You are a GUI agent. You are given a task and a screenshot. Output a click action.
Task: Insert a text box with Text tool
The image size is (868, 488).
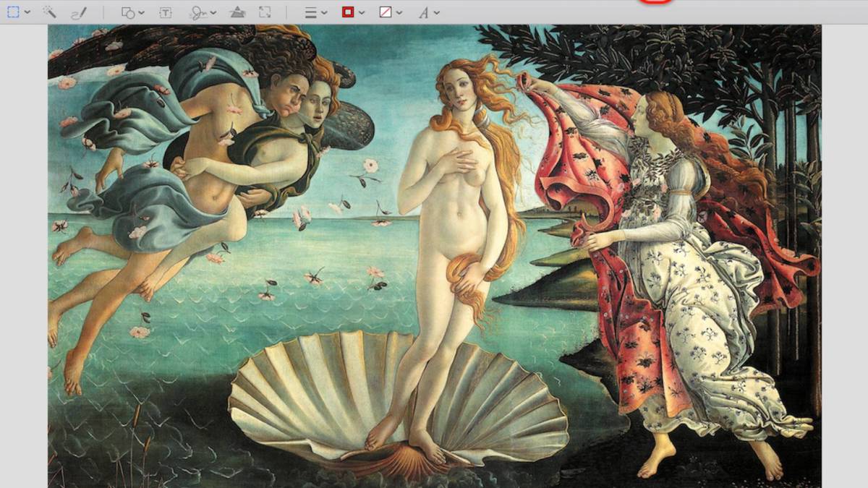point(166,12)
